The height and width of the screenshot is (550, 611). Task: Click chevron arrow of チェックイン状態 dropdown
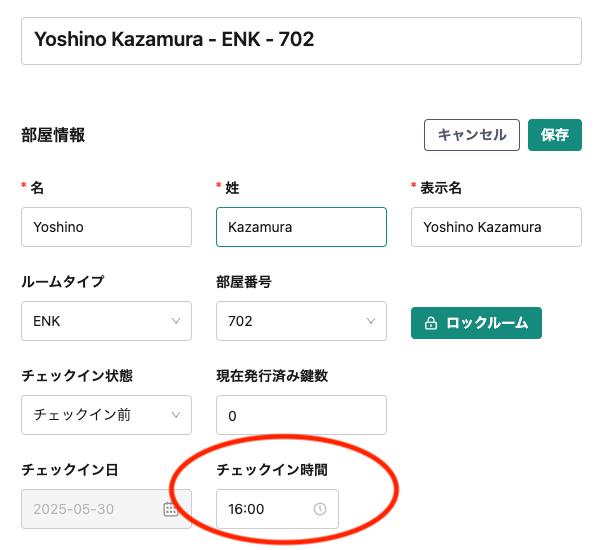(176, 415)
